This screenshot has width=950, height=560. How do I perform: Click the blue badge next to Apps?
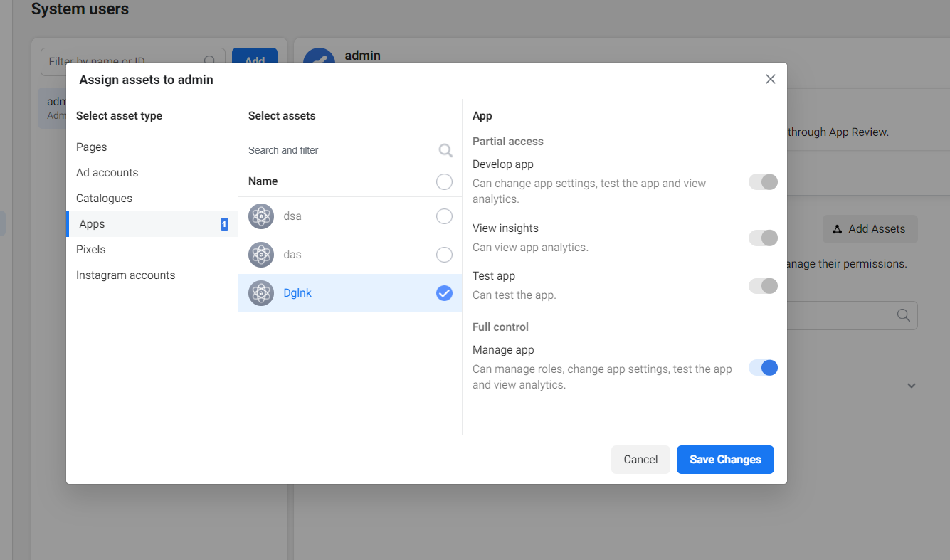(224, 224)
